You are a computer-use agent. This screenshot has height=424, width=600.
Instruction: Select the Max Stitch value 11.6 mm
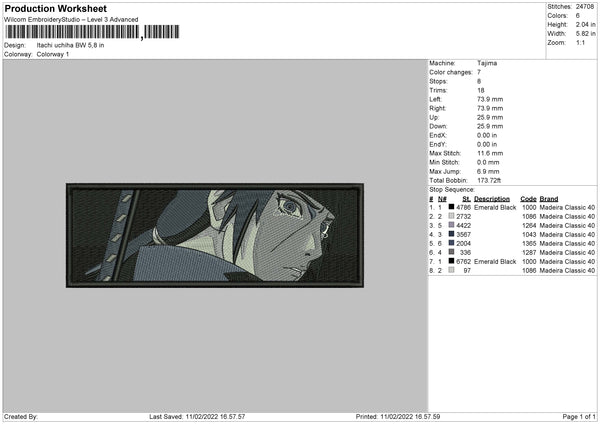[x=490, y=153]
